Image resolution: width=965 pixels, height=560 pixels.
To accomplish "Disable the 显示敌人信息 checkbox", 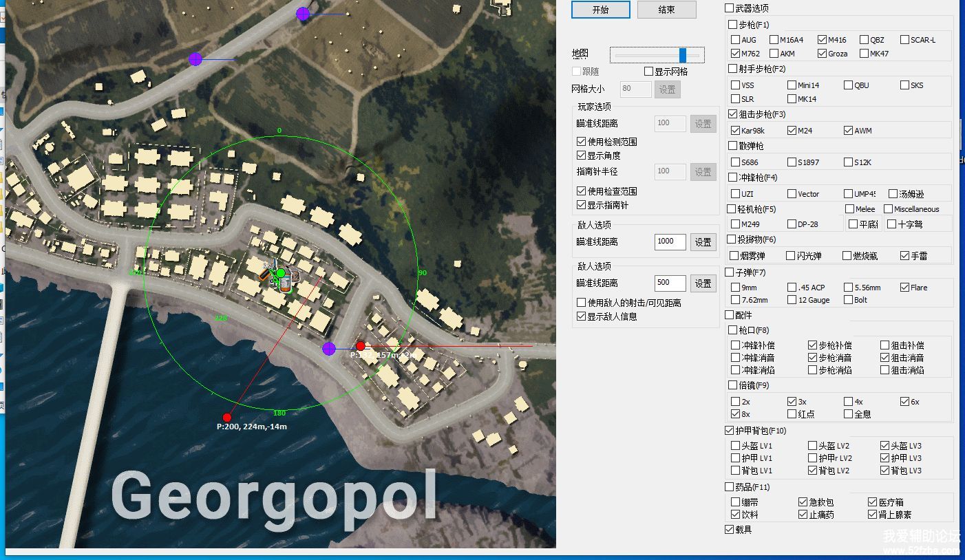I will tap(581, 316).
